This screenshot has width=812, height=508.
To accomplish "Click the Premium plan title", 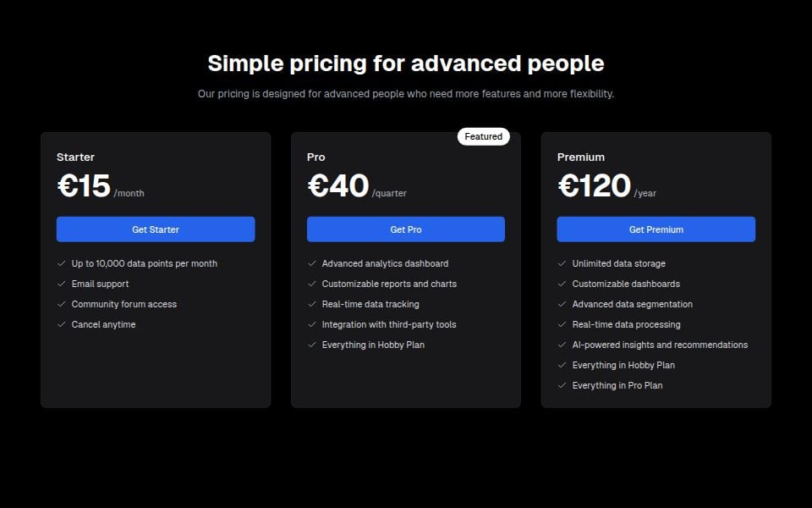I will tap(581, 157).
